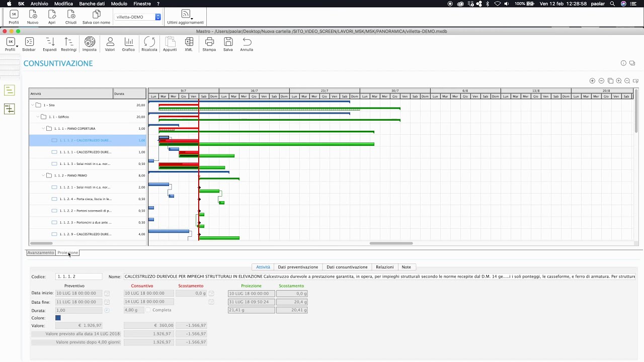
Task: Zoom out the Gantt with magnifier minus
Action: [627, 81]
